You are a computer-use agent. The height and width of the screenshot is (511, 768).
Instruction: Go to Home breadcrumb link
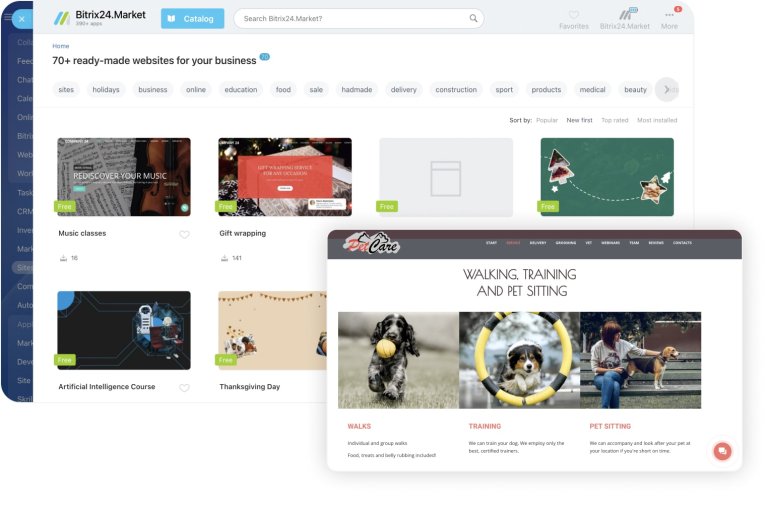(61, 46)
